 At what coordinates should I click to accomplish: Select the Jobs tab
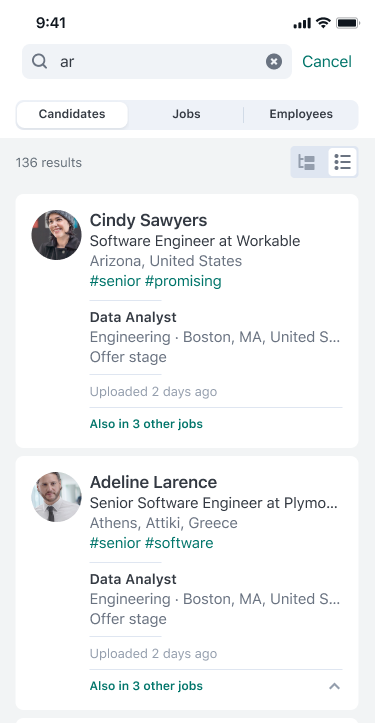coord(186,114)
